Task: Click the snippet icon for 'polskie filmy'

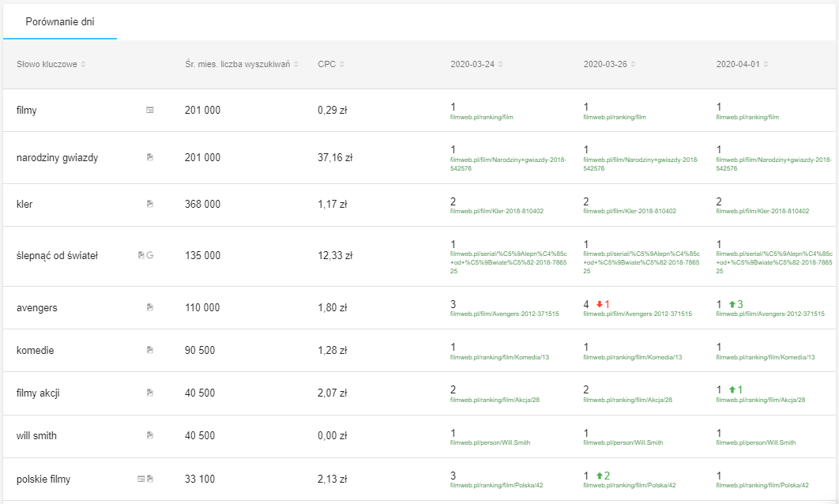Action: (x=141, y=479)
